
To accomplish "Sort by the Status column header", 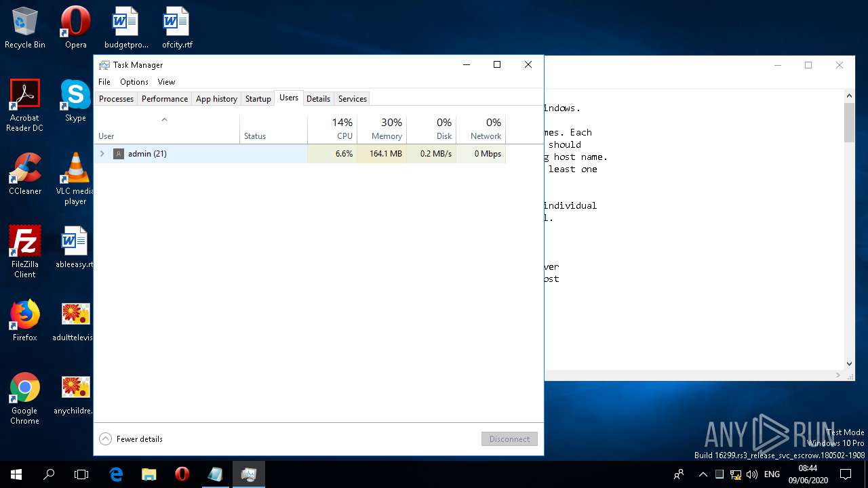I will pos(273,129).
